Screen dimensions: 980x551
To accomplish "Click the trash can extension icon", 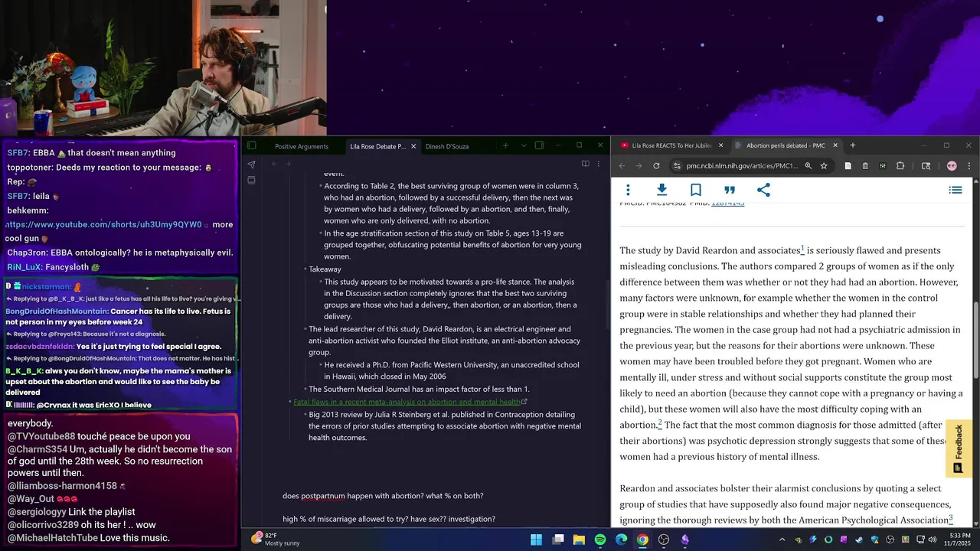I will (865, 165).
